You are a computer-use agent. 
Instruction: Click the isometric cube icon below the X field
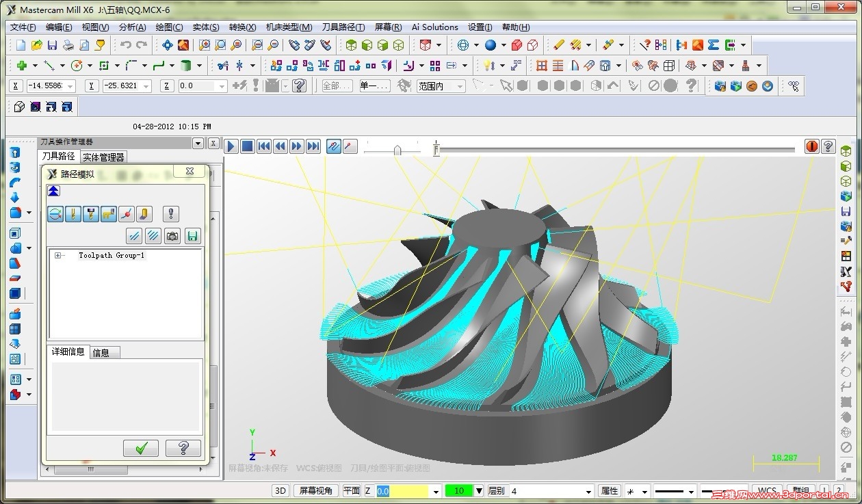19,107
